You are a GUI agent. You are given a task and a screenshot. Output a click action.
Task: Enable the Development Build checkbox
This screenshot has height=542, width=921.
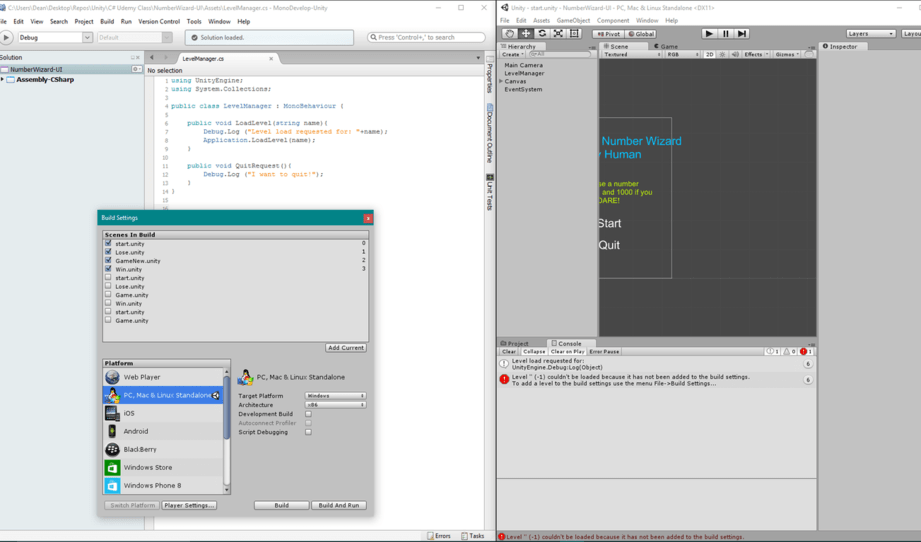(308, 414)
